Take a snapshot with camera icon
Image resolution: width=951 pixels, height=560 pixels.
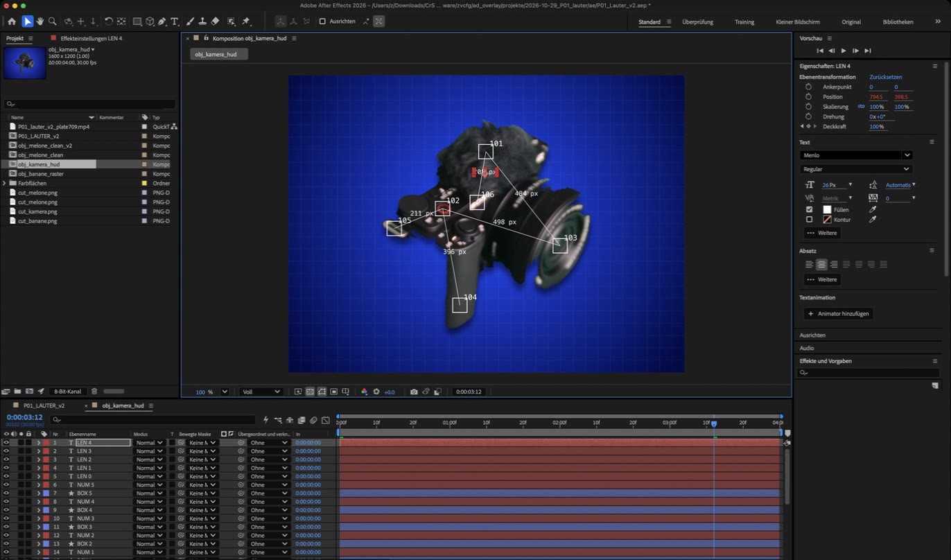coord(414,392)
